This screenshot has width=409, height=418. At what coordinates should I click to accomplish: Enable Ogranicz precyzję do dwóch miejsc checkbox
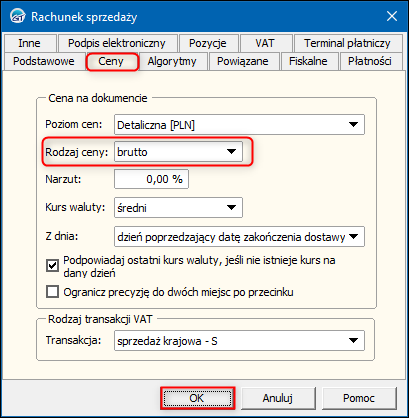(x=52, y=292)
